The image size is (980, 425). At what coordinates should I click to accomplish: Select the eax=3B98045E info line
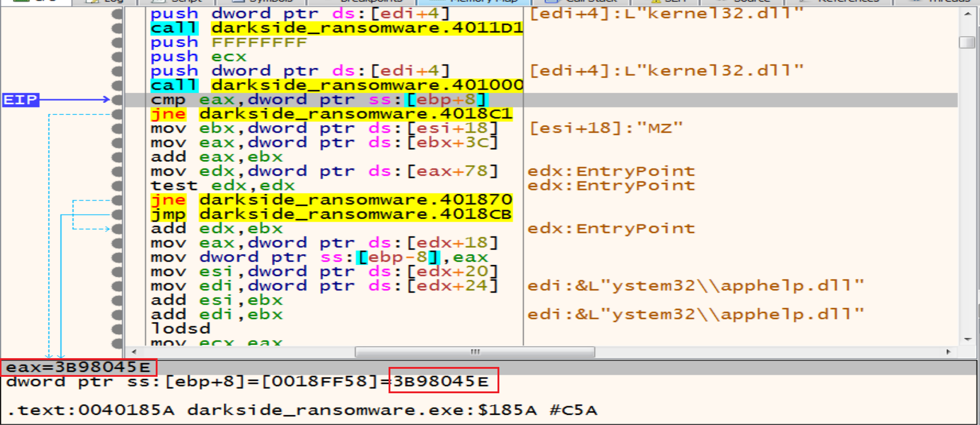click(x=78, y=367)
